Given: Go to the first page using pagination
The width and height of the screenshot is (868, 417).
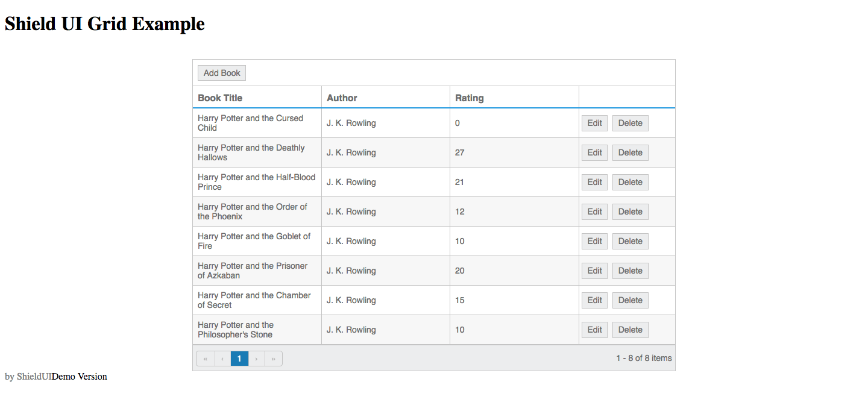Looking at the screenshot, I should pos(205,358).
